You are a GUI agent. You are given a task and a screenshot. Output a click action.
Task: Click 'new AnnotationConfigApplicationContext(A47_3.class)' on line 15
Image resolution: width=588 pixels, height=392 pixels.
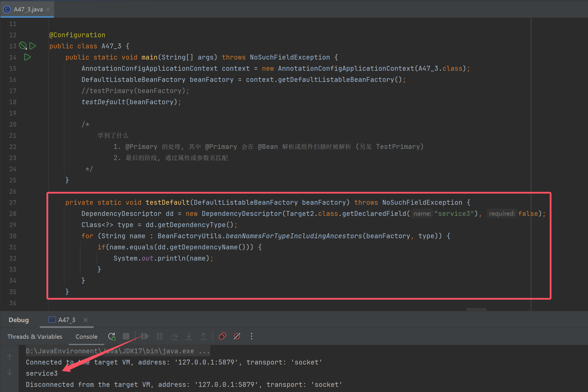tap(364, 68)
